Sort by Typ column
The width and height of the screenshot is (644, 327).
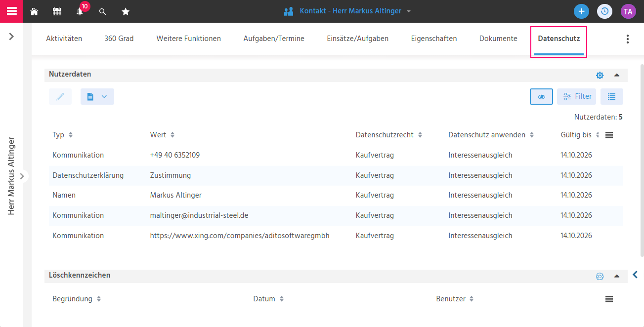(71, 135)
